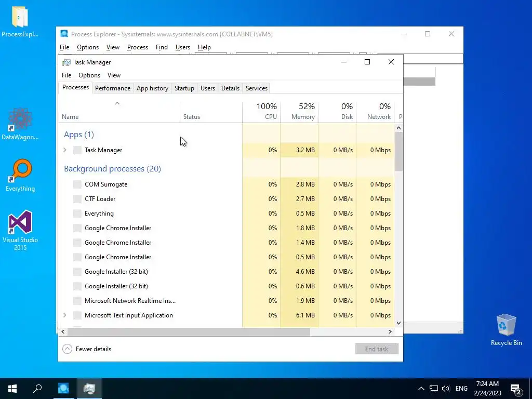Select the Microsoft Network Realtime Ins... icon
532x399 pixels.
click(x=77, y=301)
